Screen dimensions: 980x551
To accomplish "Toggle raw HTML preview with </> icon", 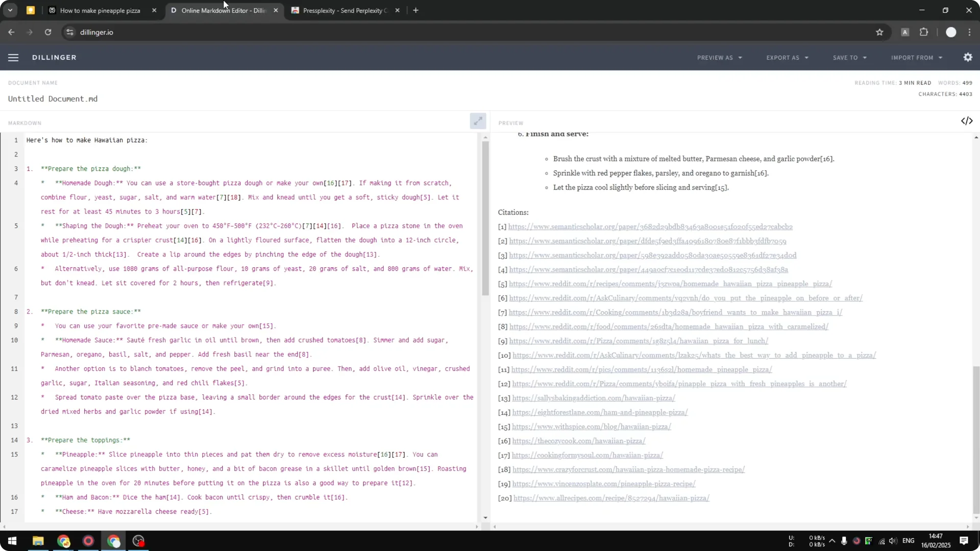I will [x=967, y=121].
